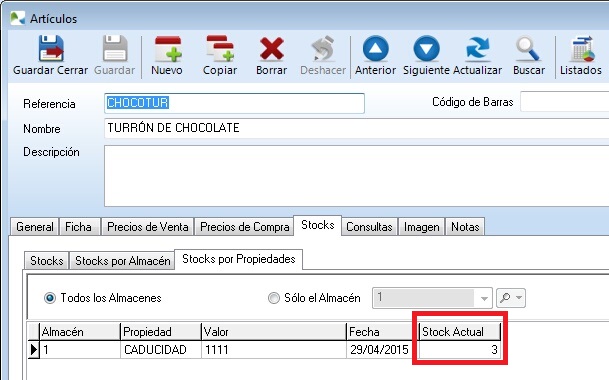
Task: Open the Almacén combo box dropdown
Action: [x=484, y=298]
